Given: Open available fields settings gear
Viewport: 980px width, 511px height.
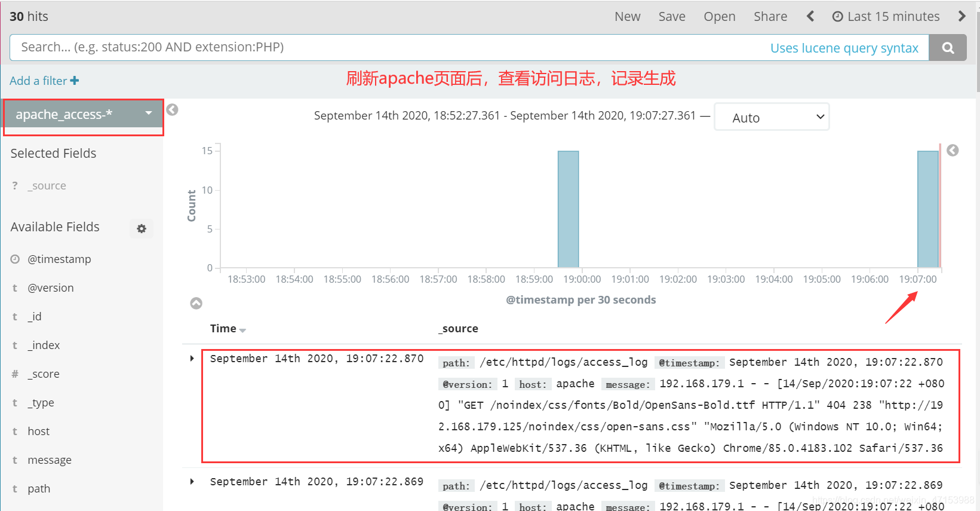Looking at the screenshot, I should pyautogui.click(x=142, y=228).
